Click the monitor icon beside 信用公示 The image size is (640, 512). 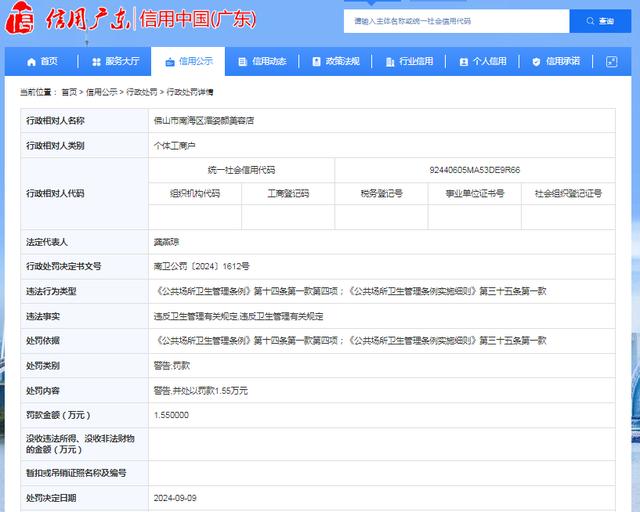tap(170, 62)
